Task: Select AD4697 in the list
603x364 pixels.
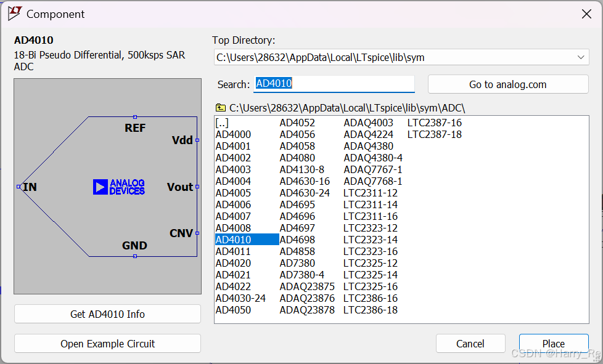Action: point(297,228)
